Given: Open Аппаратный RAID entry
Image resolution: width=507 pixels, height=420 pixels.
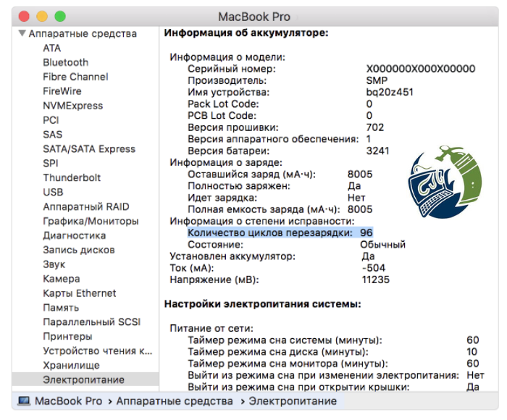Looking at the screenshot, I should (86, 206).
